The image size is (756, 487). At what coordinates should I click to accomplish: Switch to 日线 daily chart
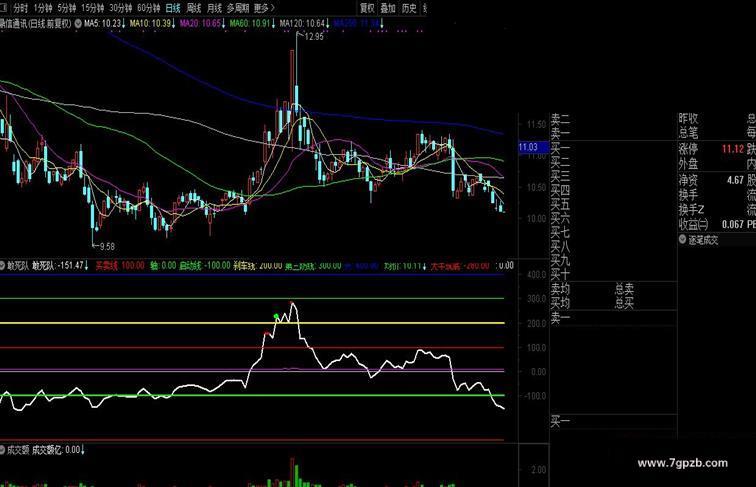tap(173, 8)
